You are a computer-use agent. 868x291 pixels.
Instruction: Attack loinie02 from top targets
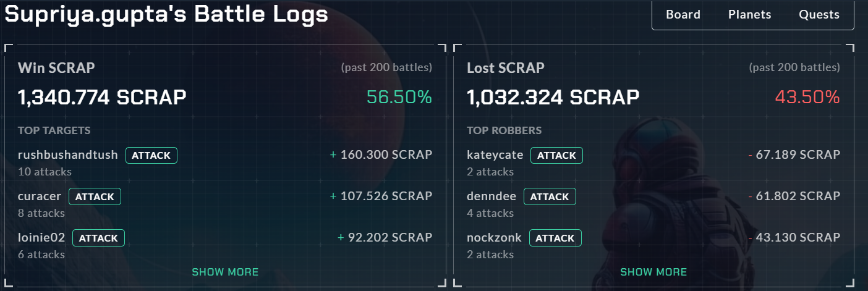99,238
